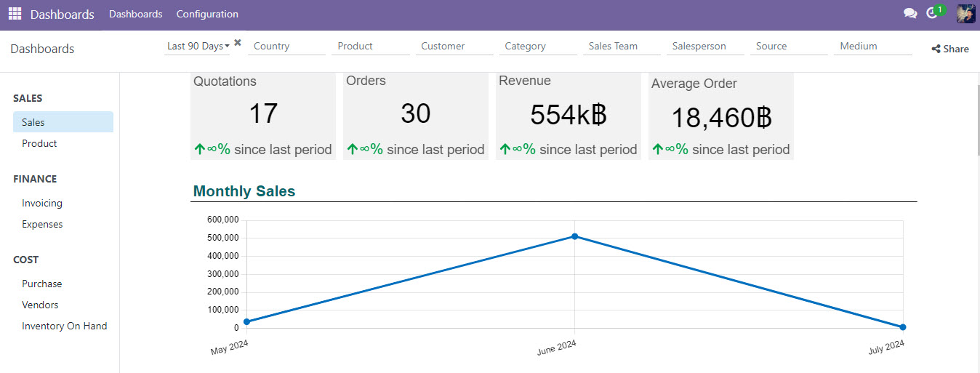
Task: Click the Revenue scorecard
Action: pyautogui.click(x=568, y=116)
